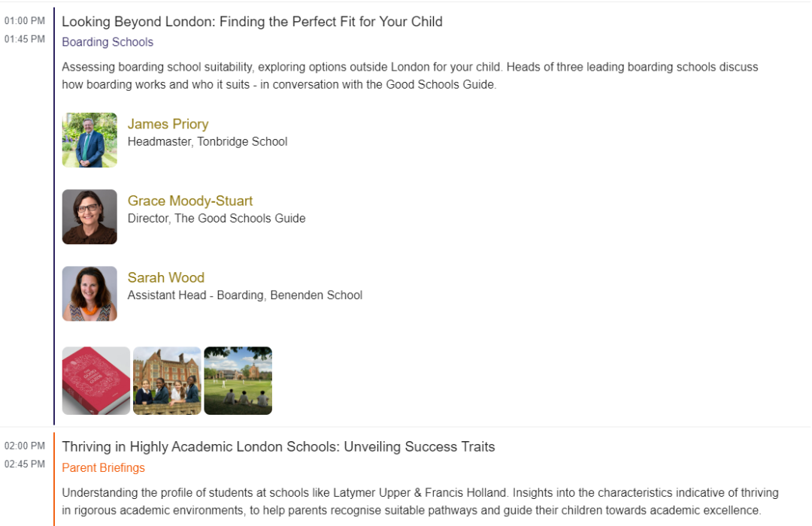The height and width of the screenshot is (526, 812).
Task: Open Sarah Wood's speaker profile link
Action: click(x=165, y=277)
